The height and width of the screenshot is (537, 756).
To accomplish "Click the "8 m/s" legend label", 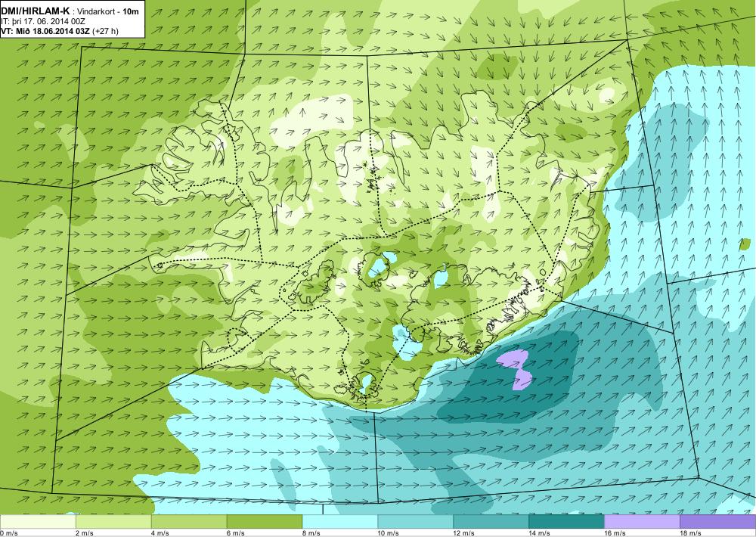I will (x=311, y=533).
